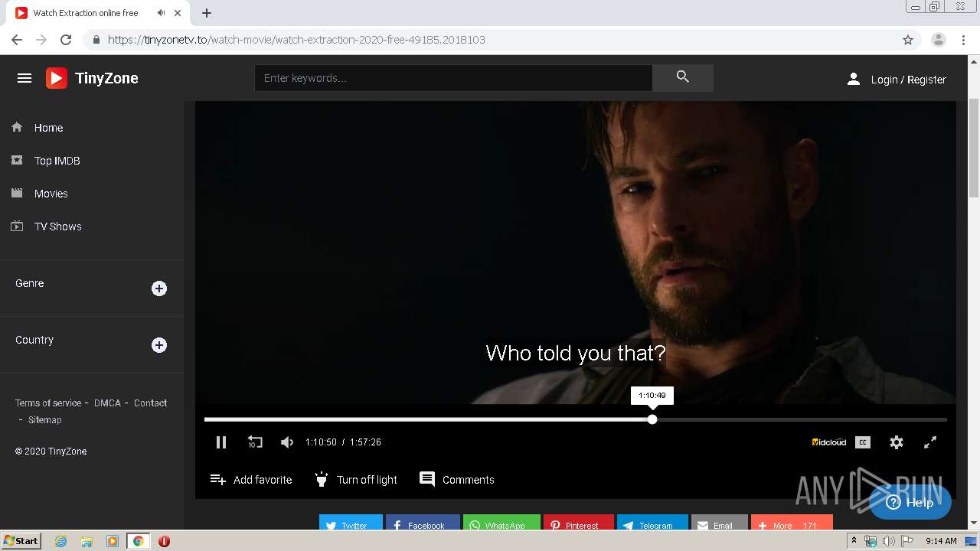This screenshot has width=980, height=551.
Task: Click into the keyword search field
Action: click(453, 78)
